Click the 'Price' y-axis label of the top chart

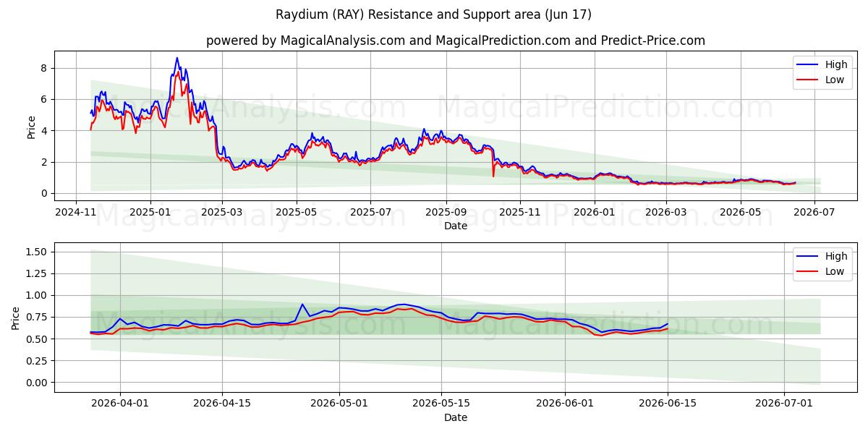click(x=31, y=127)
